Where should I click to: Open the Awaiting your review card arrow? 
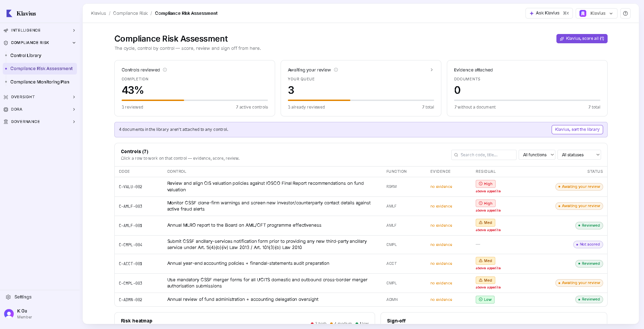click(432, 70)
